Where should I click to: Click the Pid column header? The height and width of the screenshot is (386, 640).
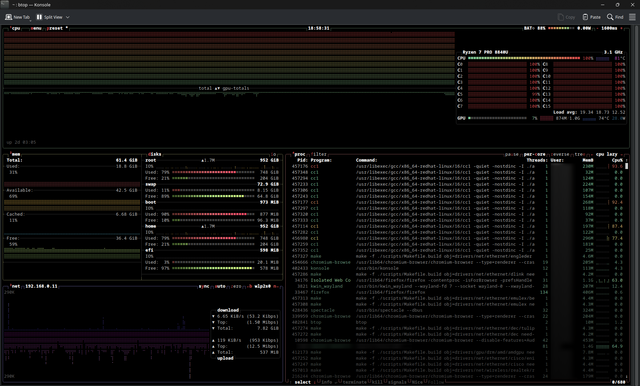click(302, 160)
